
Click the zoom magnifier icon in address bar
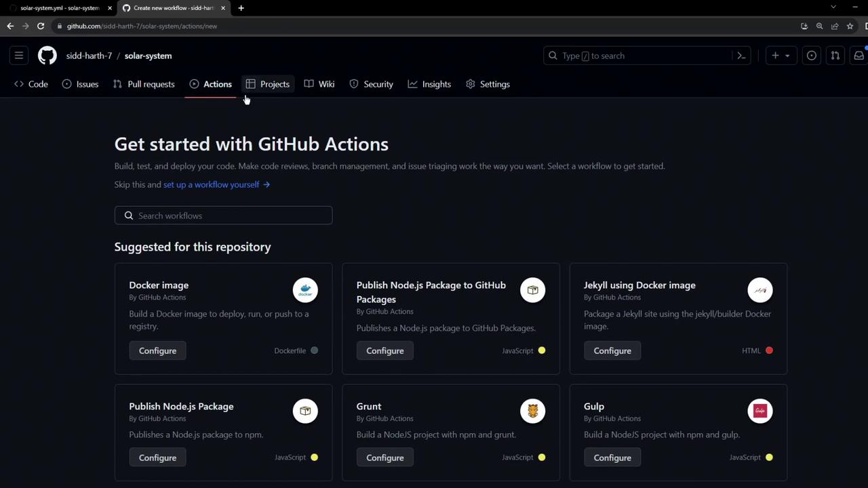tap(819, 26)
